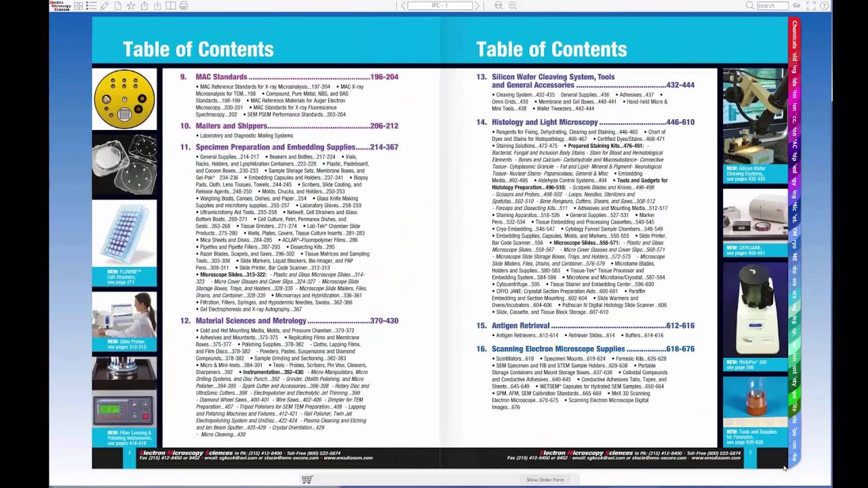Click the right page 'Table of Contents' heading

tap(551, 49)
